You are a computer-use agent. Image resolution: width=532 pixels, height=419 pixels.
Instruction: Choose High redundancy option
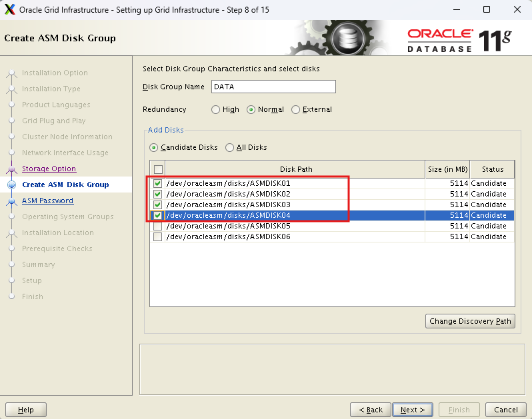coord(225,109)
